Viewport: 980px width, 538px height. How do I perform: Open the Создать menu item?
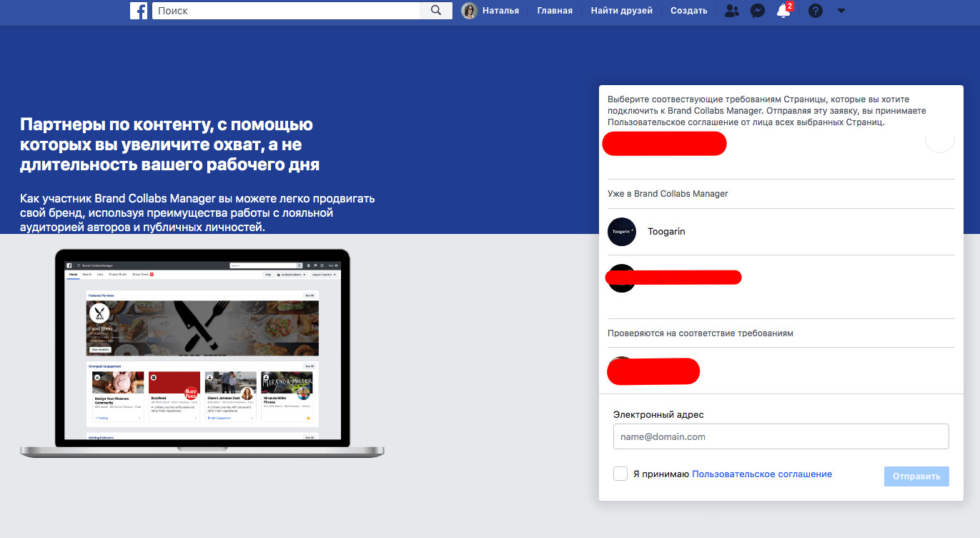(689, 11)
